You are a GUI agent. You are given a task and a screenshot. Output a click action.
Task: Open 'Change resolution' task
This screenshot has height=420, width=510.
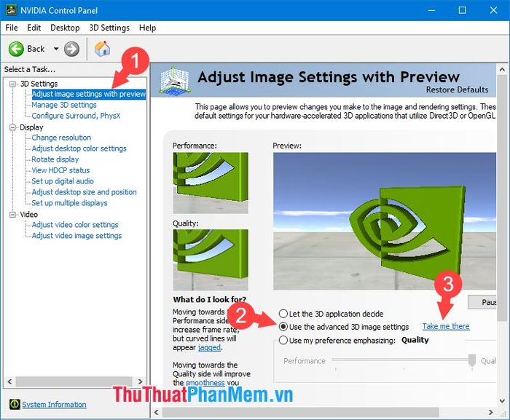61,138
